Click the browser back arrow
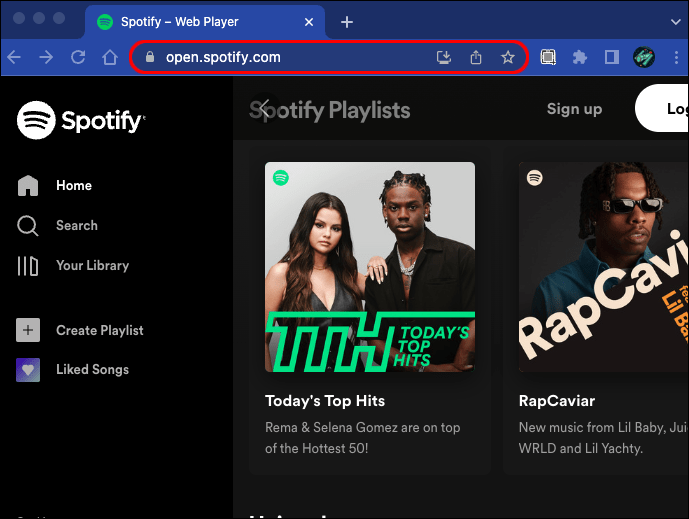This screenshot has width=689, height=519. tap(14, 57)
